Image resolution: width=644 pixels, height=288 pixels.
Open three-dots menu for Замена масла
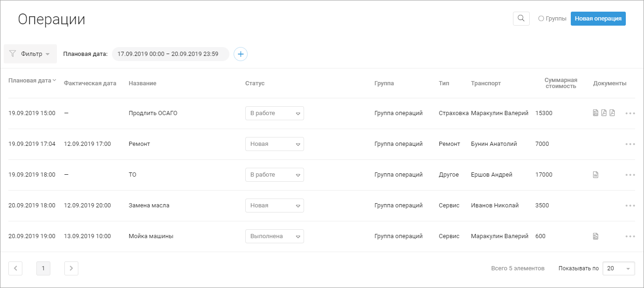pyautogui.click(x=630, y=206)
